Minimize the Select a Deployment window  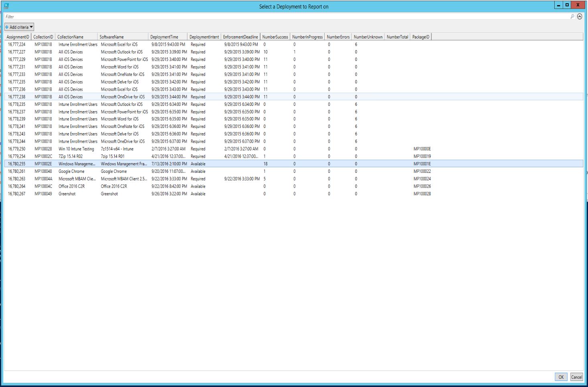coord(559,5)
